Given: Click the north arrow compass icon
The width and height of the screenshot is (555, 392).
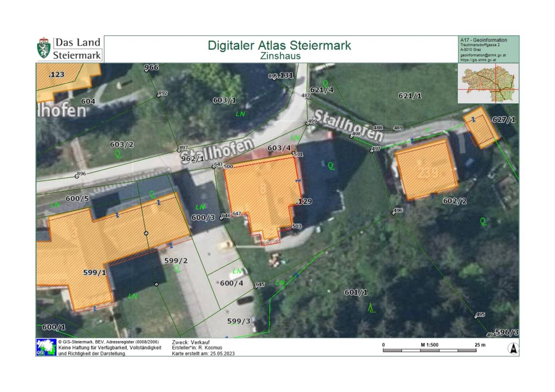Looking at the screenshot, I should 513,348.
